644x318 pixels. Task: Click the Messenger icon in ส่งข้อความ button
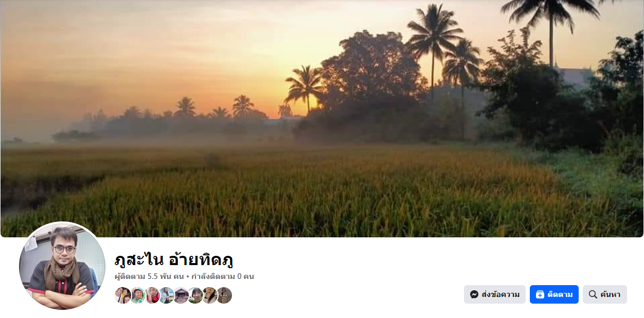(474, 294)
